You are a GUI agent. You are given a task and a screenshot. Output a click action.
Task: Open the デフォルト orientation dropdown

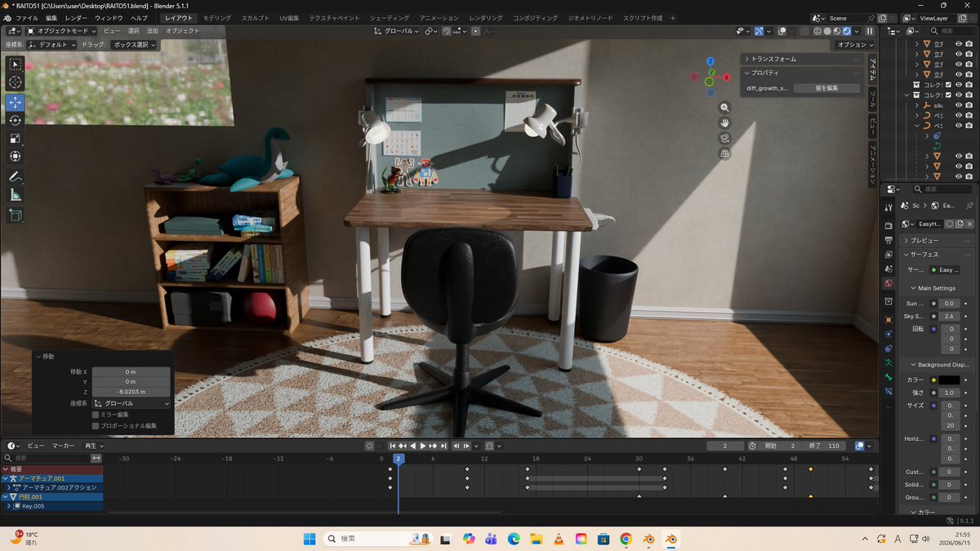pyautogui.click(x=51, y=45)
